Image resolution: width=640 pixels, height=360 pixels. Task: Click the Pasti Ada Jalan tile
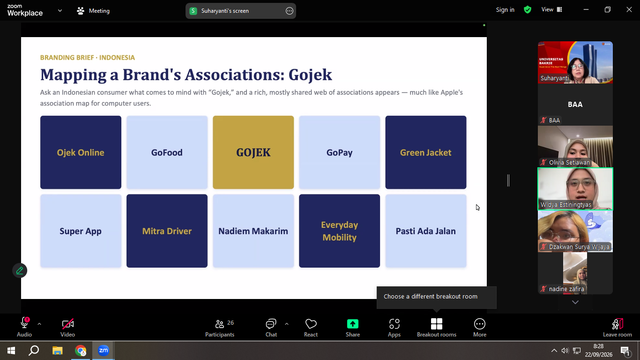tap(426, 231)
